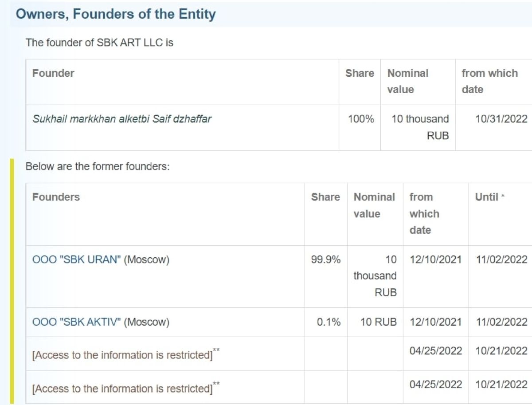Click the "Below are the former founders:" text

(98, 167)
